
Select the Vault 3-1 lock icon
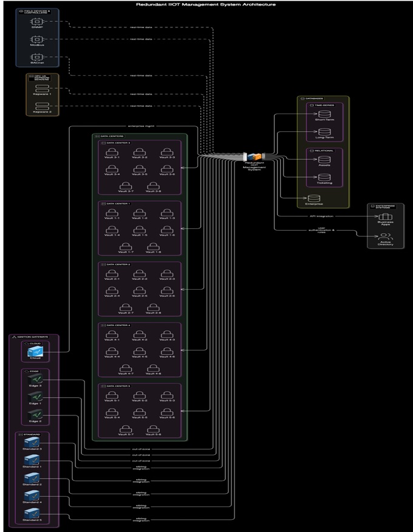click(112, 151)
